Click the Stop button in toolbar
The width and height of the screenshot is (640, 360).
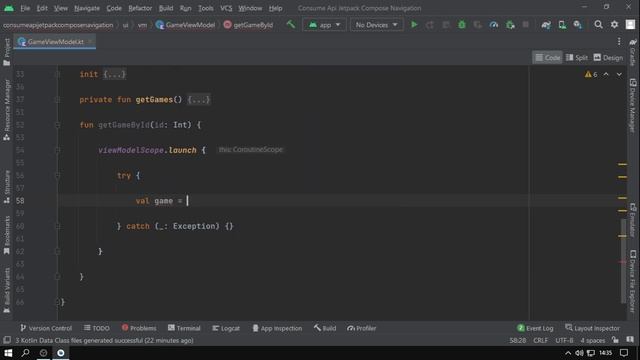tap(526, 24)
